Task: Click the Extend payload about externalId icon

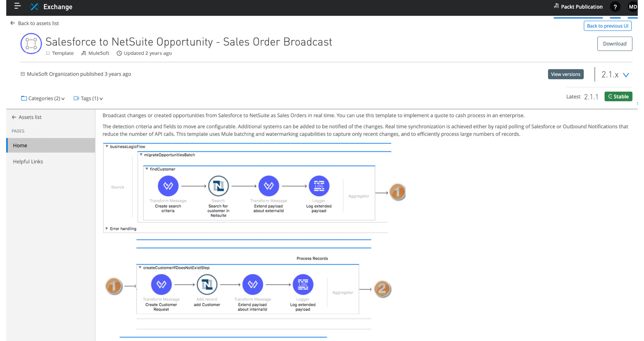Action: 269,186
